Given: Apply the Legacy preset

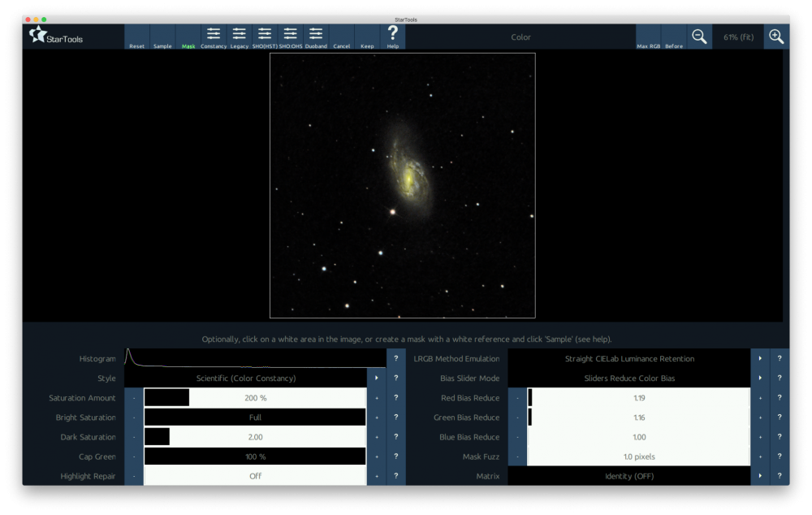Looking at the screenshot, I should 240,37.
